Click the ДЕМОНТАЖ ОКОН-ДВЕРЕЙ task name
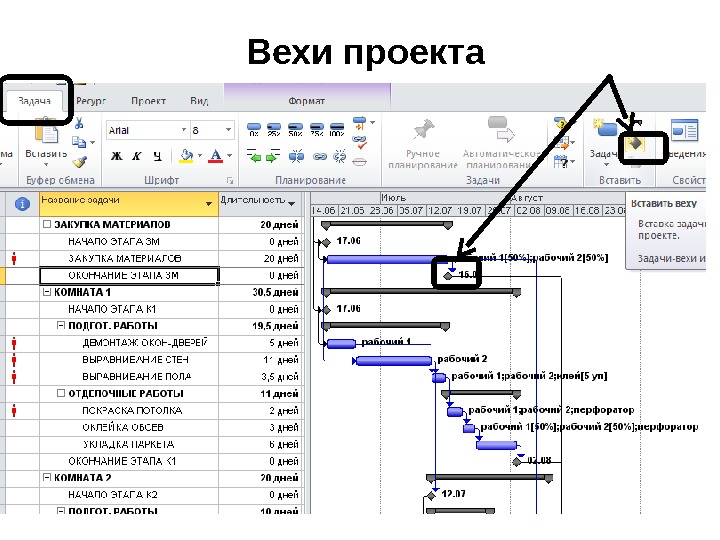The image size is (720, 540). pyautogui.click(x=145, y=343)
